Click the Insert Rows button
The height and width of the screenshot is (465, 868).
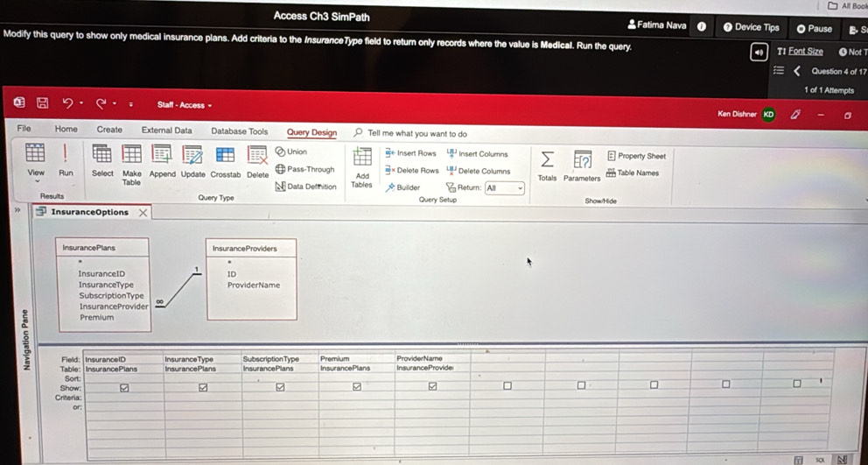coord(410,153)
